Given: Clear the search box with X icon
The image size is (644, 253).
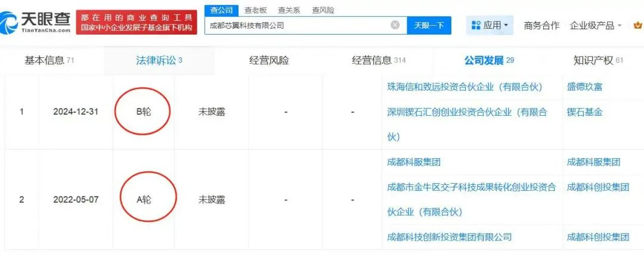Looking at the screenshot, I should (x=395, y=25).
